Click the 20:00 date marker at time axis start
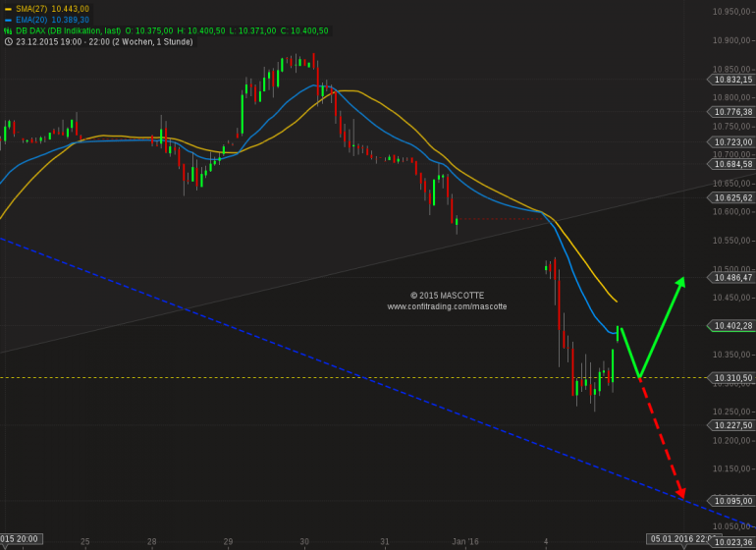756x550 pixels. (x=22, y=539)
